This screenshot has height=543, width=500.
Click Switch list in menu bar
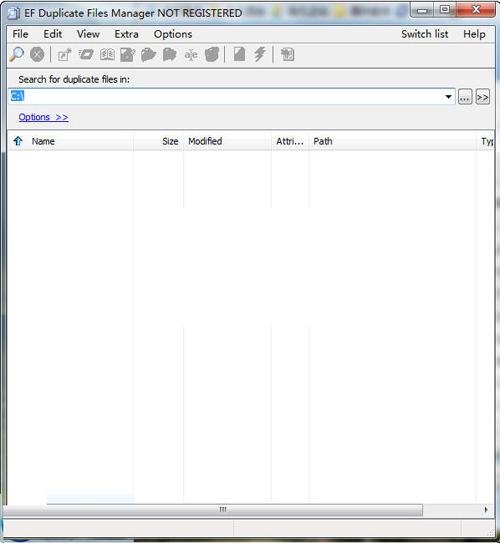click(425, 34)
